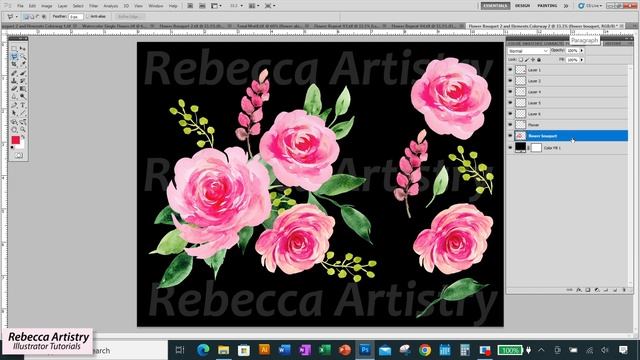Image resolution: width=640 pixels, height=360 pixels.
Task: Select the Type tool
Action: click(23, 105)
